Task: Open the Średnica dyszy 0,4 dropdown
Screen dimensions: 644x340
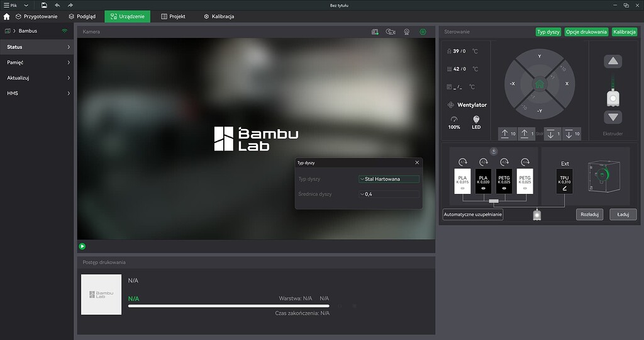Action: tap(389, 194)
